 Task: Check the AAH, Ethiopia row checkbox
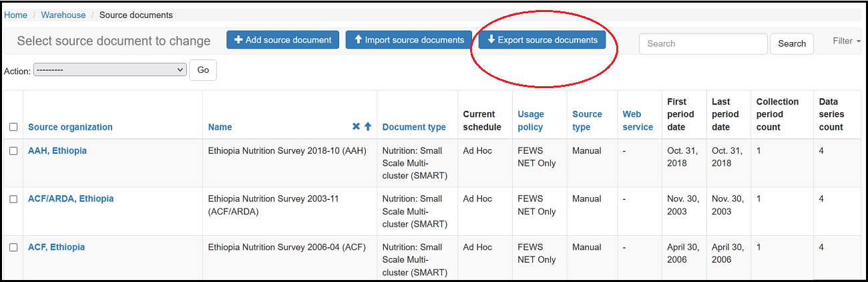point(13,151)
